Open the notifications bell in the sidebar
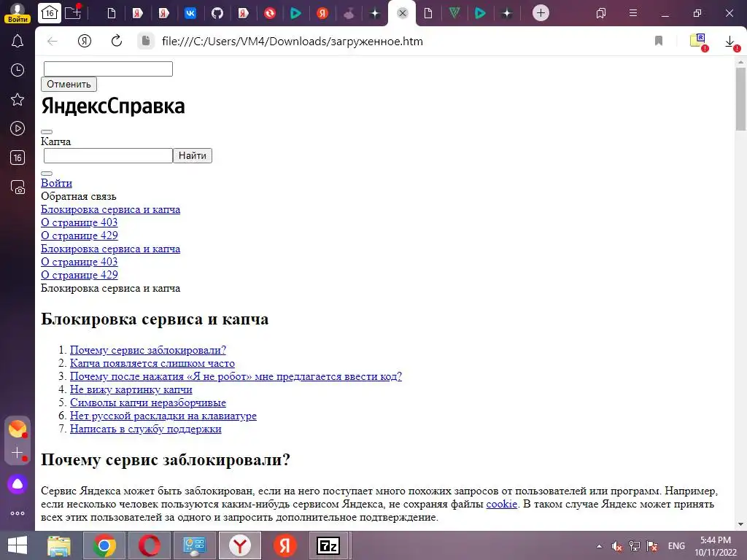 tap(18, 42)
